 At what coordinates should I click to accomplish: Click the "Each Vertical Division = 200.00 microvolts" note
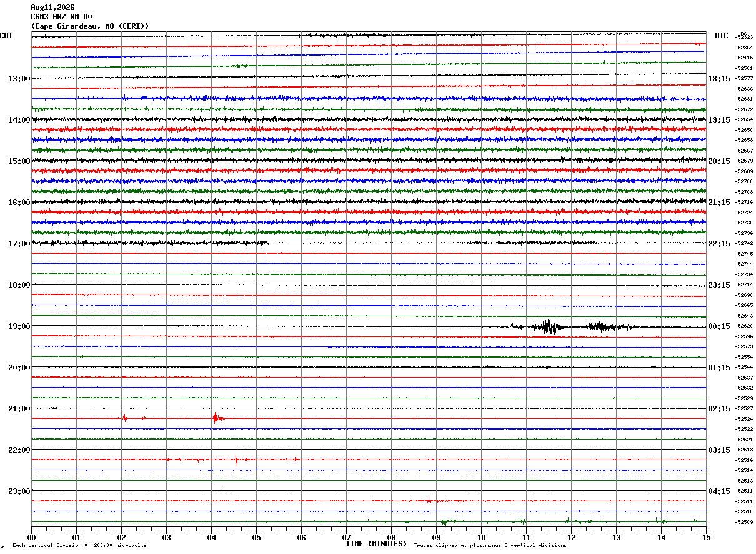79,546
